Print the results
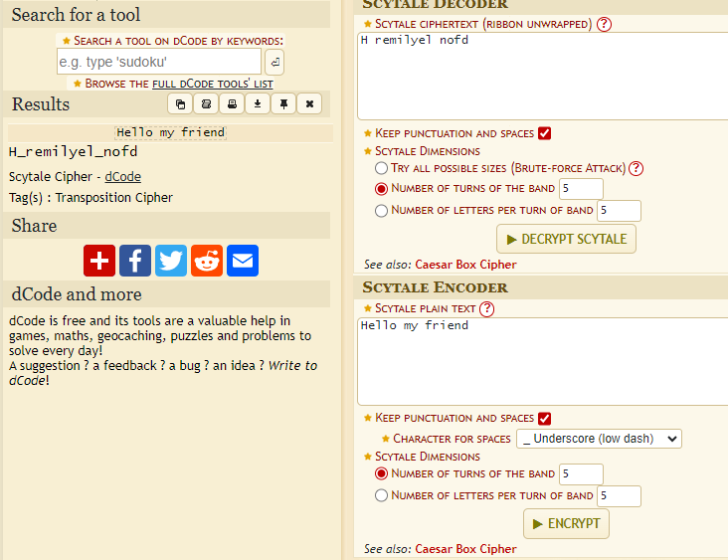The height and width of the screenshot is (560, 728). tap(232, 104)
